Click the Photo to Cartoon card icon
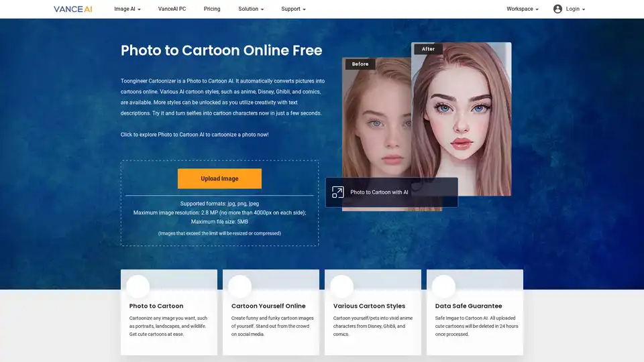 click(x=138, y=287)
